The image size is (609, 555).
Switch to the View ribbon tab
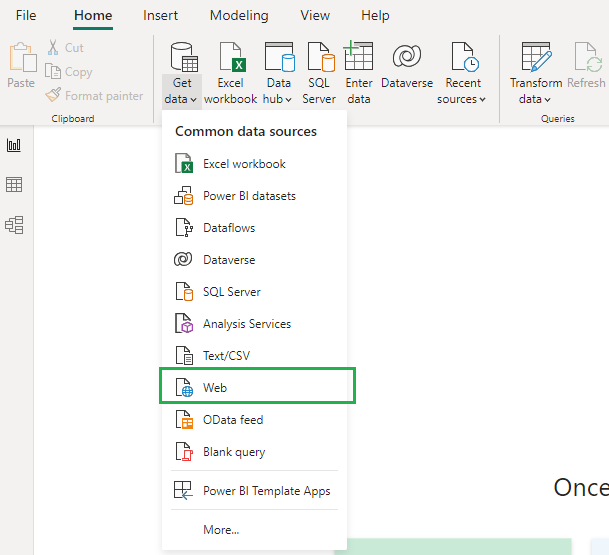[x=315, y=16]
